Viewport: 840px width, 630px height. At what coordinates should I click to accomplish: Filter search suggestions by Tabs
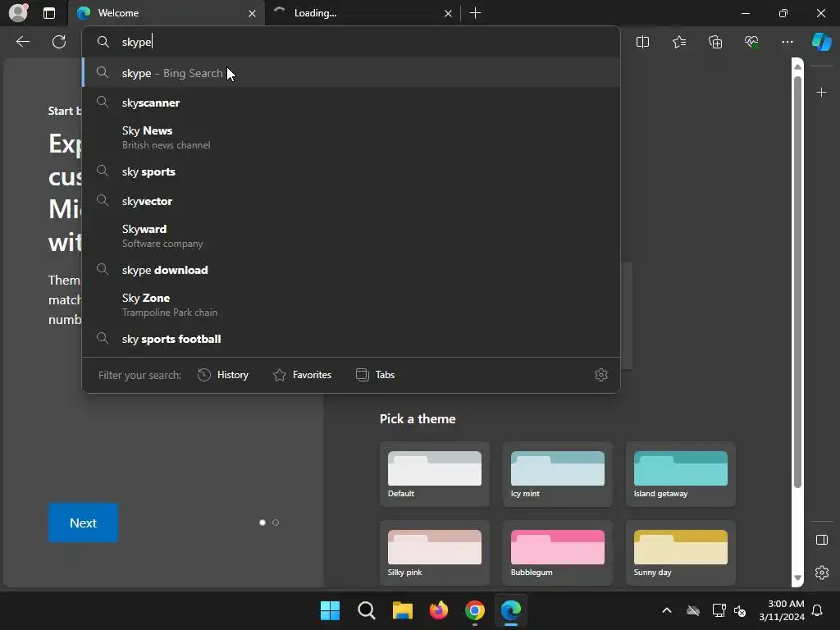tap(375, 375)
